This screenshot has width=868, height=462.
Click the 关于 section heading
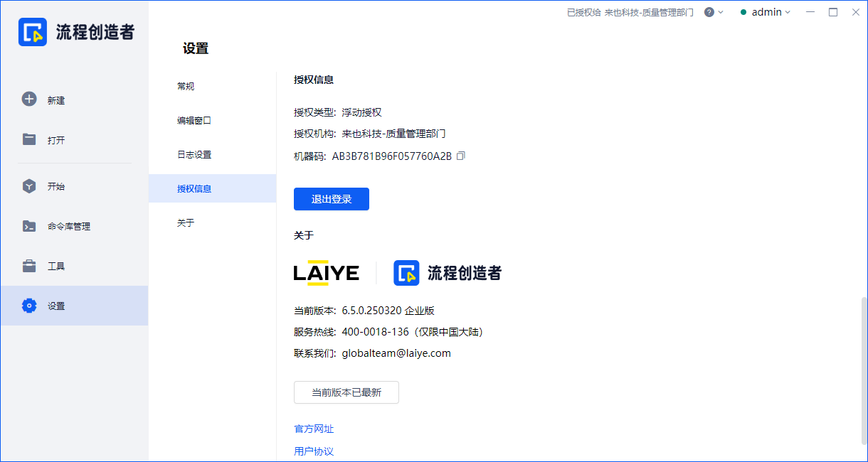304,235
